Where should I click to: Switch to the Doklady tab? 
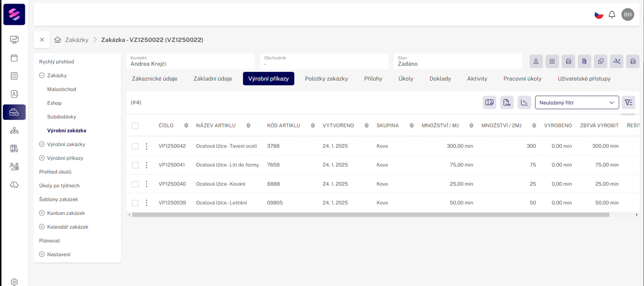[x=440, y=79]
